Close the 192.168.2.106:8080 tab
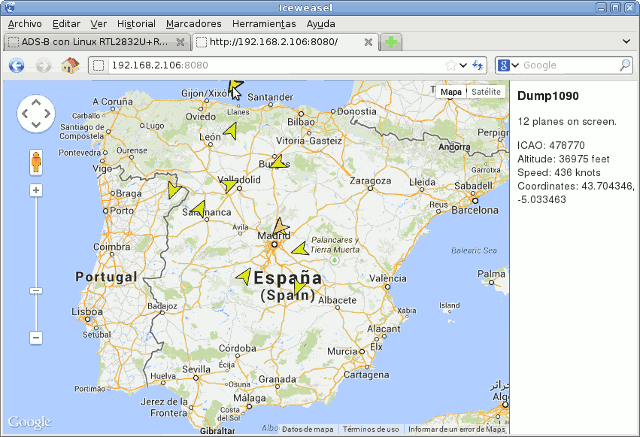Viewport: 640px width, 437px height. pos(368,42)
